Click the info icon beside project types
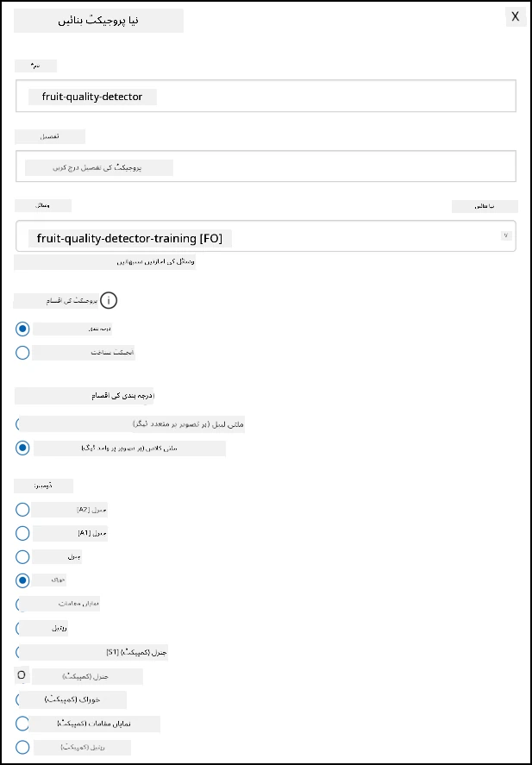This screenshot has width=532, height=765. coord(109,300)
